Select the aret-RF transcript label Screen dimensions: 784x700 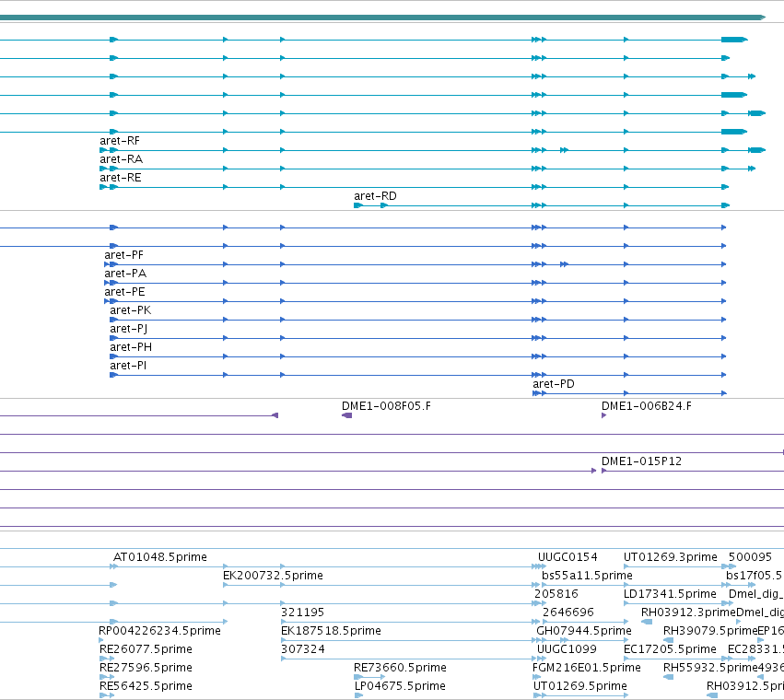120,141
